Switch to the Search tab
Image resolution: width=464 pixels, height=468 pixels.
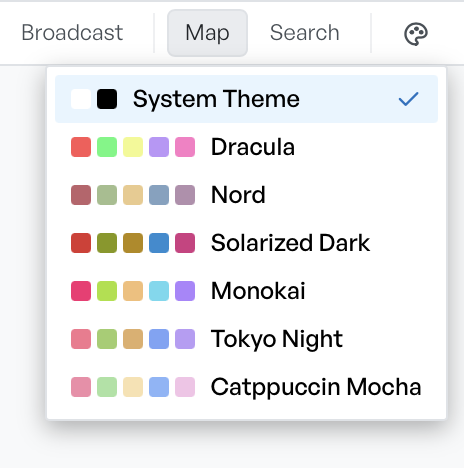(305, 33)
